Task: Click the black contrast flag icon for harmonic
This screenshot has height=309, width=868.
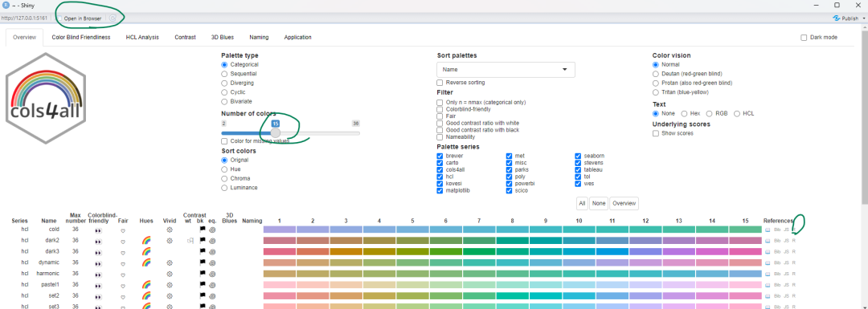Action: [203, 274]
